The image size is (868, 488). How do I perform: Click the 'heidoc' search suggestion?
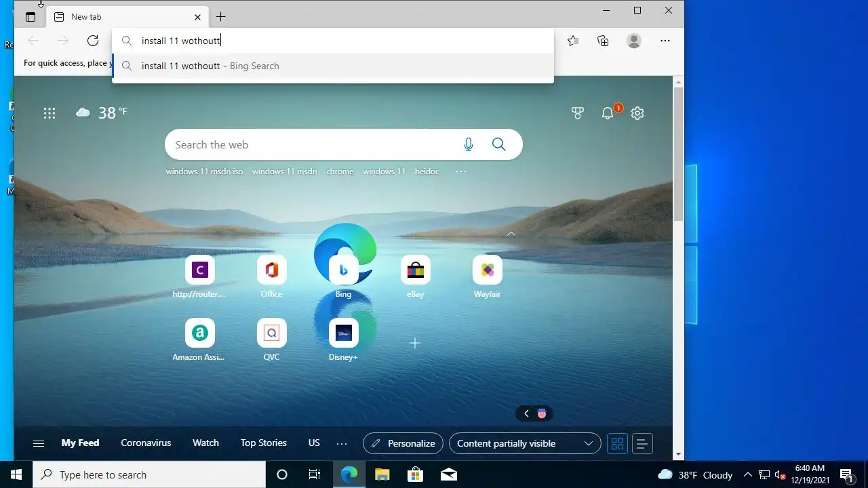point(427,171)
